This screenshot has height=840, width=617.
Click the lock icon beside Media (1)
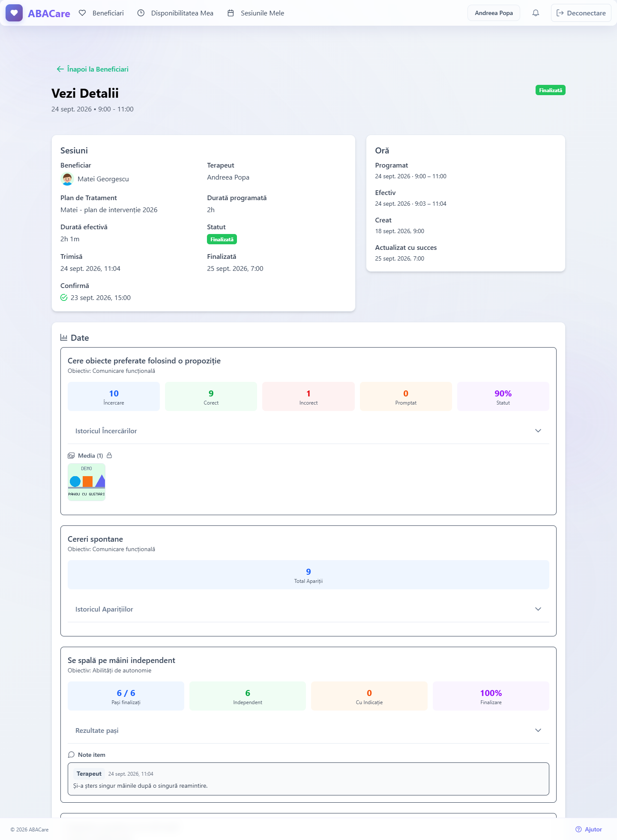pyautogui.click(x=109, y=456)
